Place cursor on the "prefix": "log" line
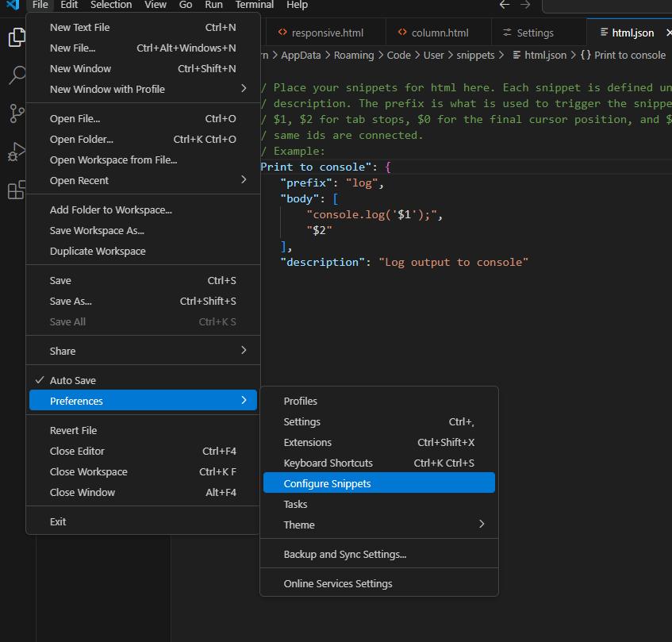 (332, 183)
